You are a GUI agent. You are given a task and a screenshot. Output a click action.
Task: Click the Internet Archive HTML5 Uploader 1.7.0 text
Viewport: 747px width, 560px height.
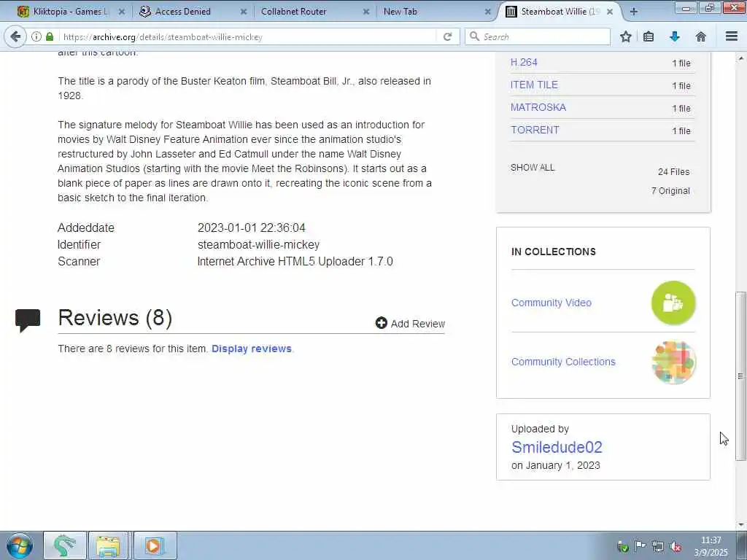295,262
